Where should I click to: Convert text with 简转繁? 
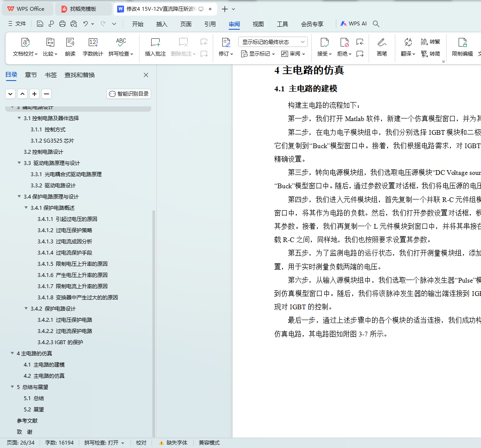(430, 42)
